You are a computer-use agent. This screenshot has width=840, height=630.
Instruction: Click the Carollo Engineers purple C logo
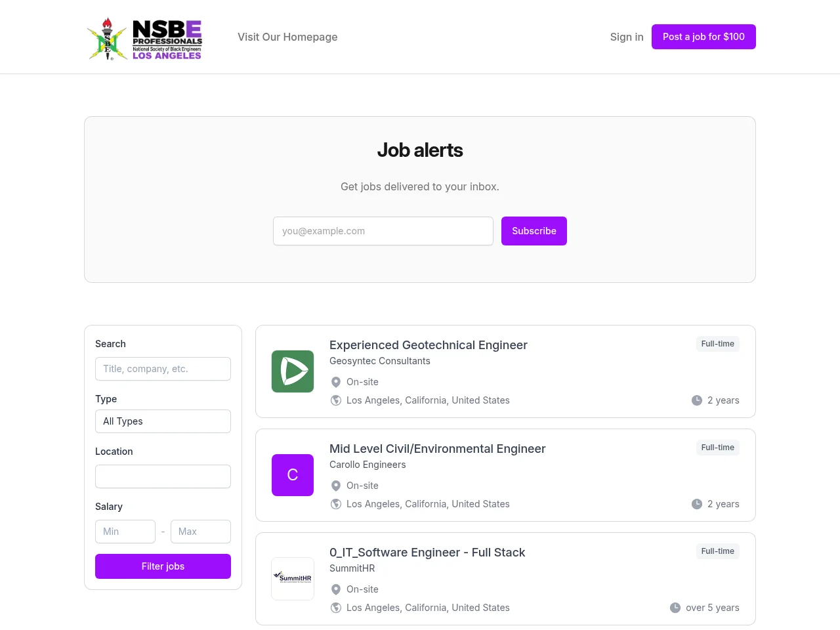point(293,475)
